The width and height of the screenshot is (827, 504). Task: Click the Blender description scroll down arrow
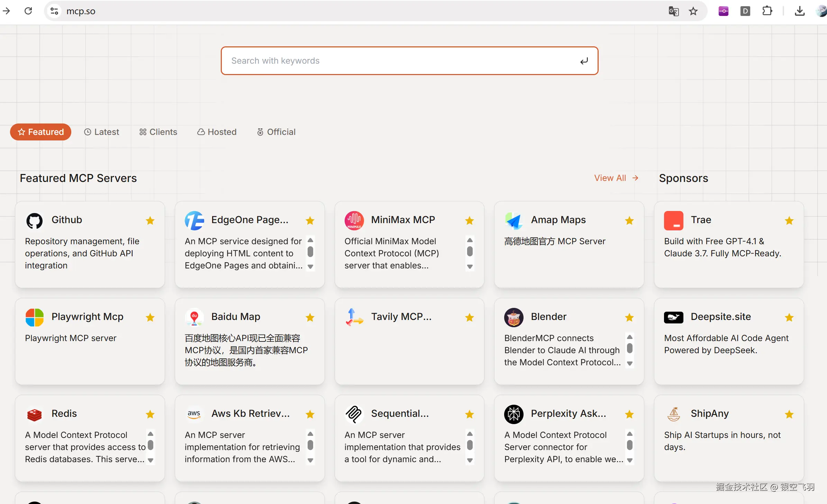pyautogui.click(x=630, y=364)
